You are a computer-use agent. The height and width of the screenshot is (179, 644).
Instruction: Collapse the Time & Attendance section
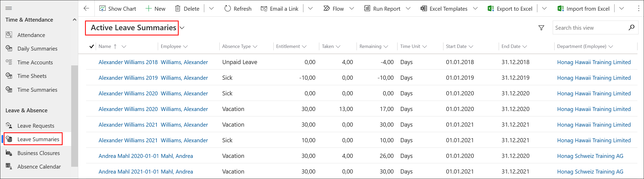[74, 20]
